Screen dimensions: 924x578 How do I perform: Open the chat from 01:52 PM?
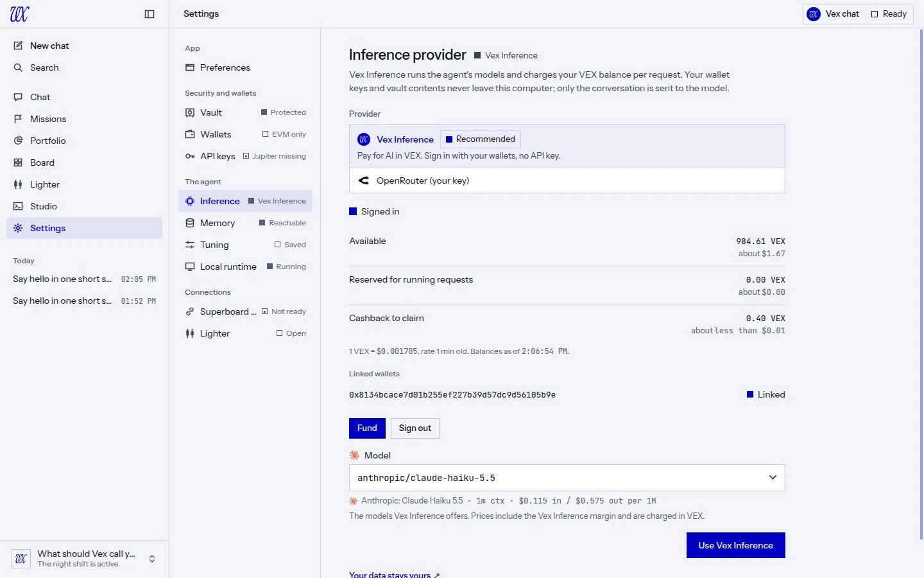84,301
